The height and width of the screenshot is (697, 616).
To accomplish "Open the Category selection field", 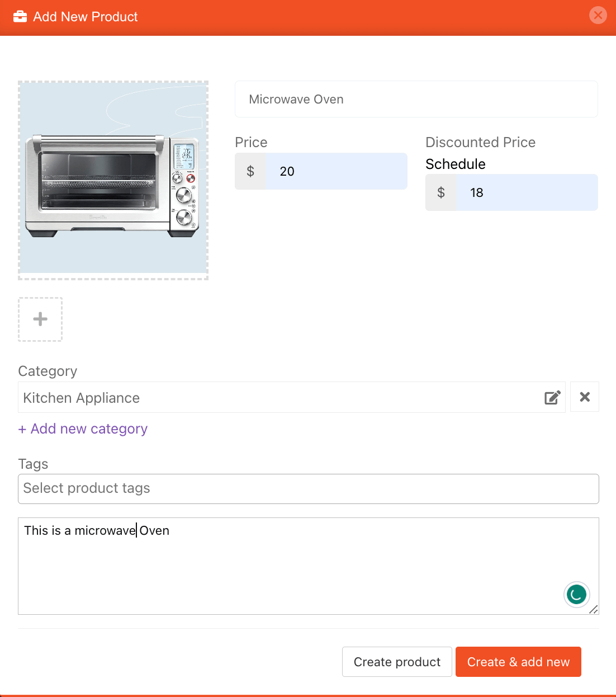I will click(279, 397).
